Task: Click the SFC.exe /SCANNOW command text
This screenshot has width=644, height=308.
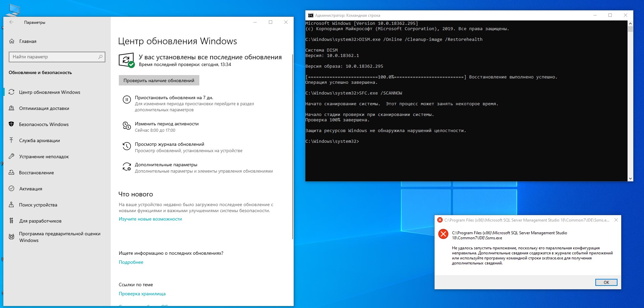Action: pyautogui.click(x=381, y=93)
